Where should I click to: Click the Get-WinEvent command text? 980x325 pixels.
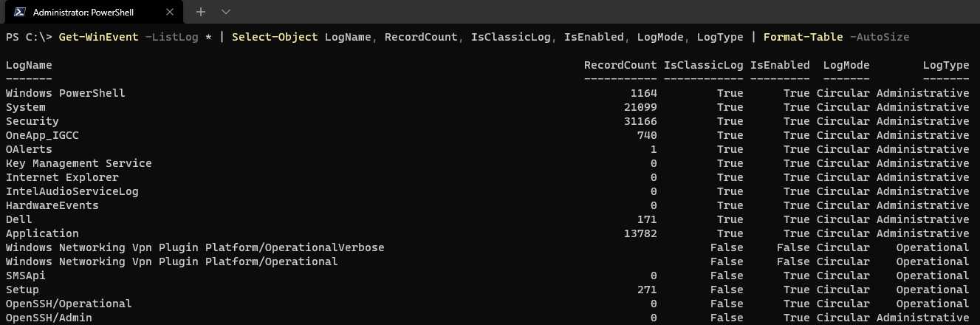[98, 37]
